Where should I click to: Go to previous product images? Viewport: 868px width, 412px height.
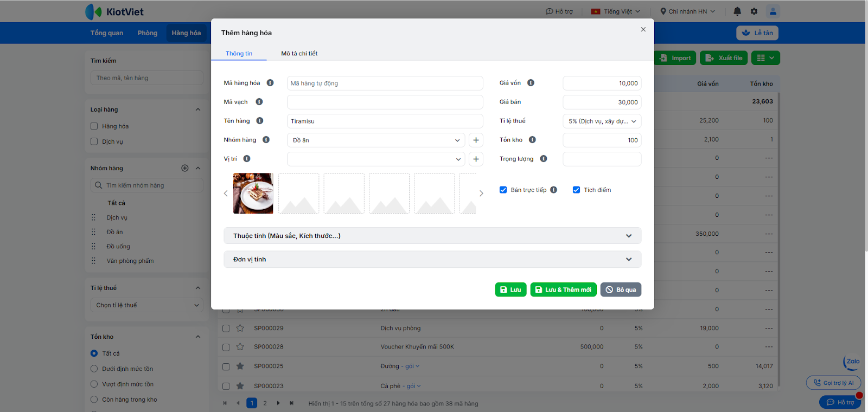pos(226,194)
